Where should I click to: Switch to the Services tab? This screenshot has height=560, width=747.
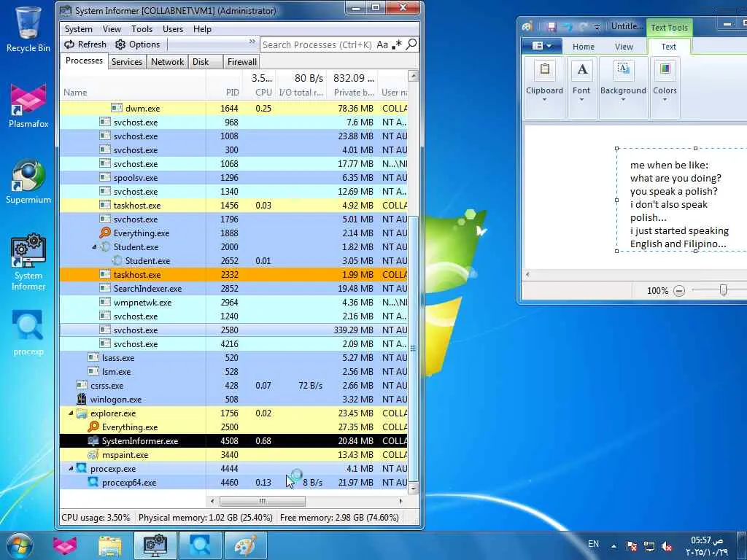pos(127,62)
